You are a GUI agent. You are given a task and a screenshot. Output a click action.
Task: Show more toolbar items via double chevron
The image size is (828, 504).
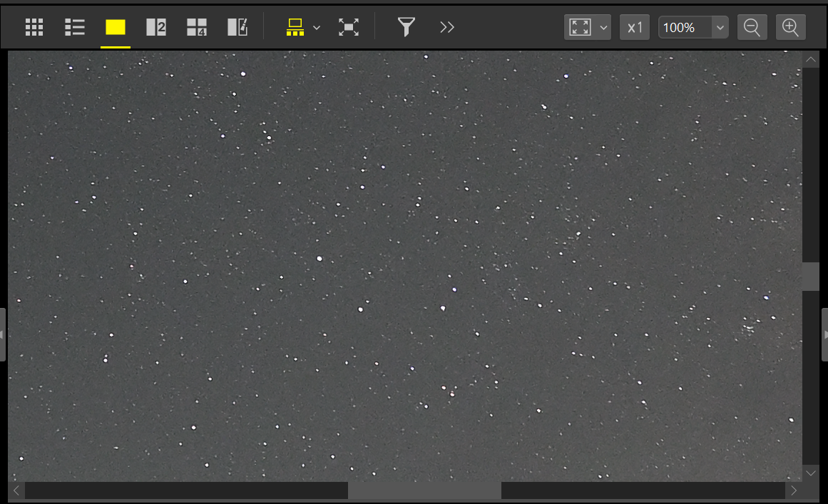[447, 28]
